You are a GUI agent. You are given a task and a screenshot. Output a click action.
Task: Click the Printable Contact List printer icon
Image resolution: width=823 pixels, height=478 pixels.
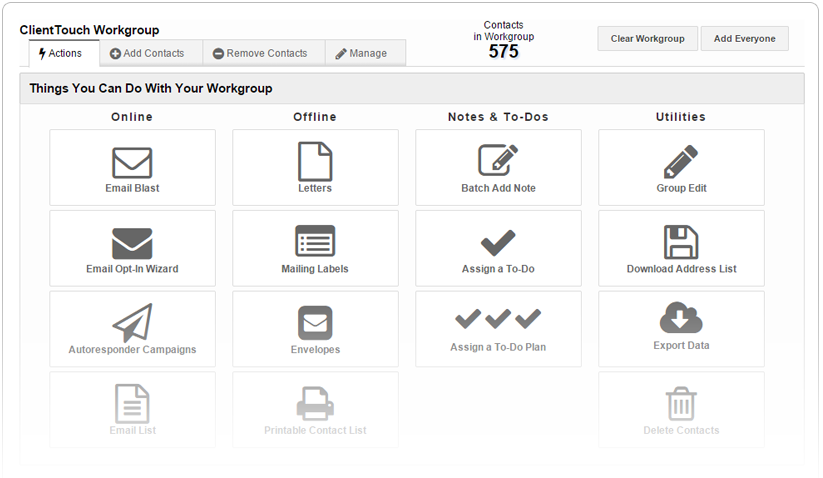click(315, 403)
